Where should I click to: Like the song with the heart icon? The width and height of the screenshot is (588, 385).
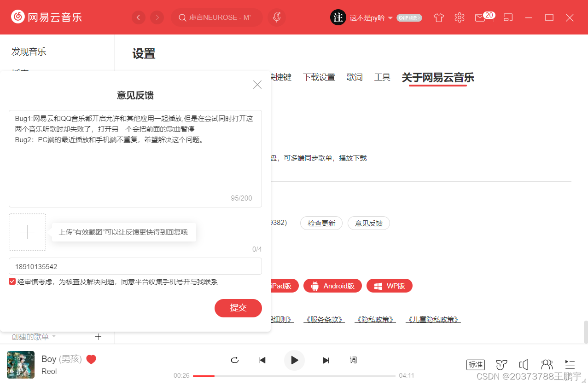pyautogui.click(x=91, y=359)
